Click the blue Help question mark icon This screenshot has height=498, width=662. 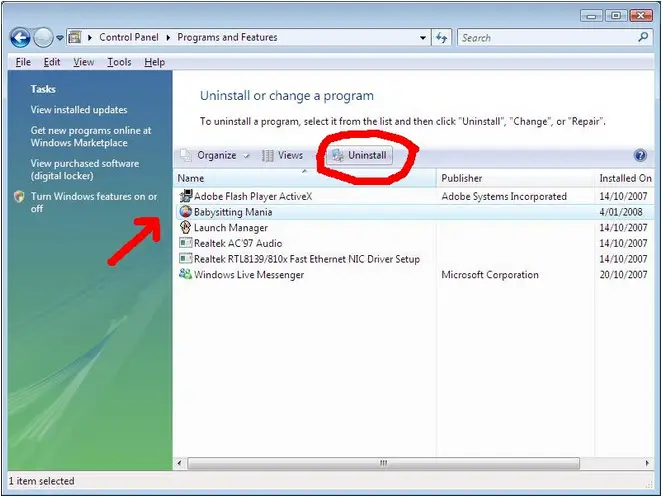pyautogui.click(x=640, y=155)
